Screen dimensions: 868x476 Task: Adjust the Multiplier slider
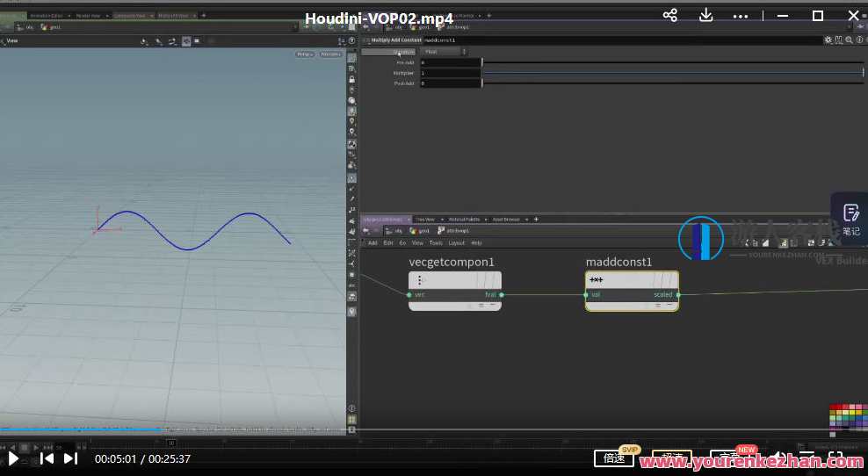(673, 73)
